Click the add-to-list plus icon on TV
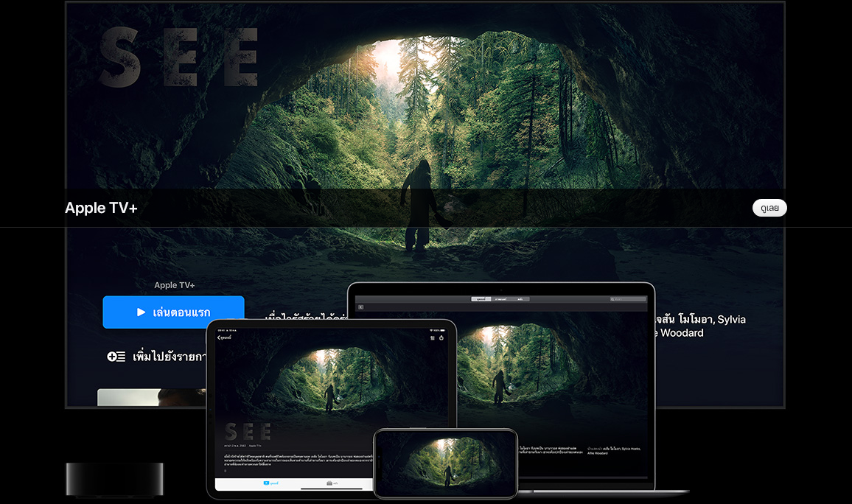The width and height of the screenshot is (852, 504). (116, 357)
